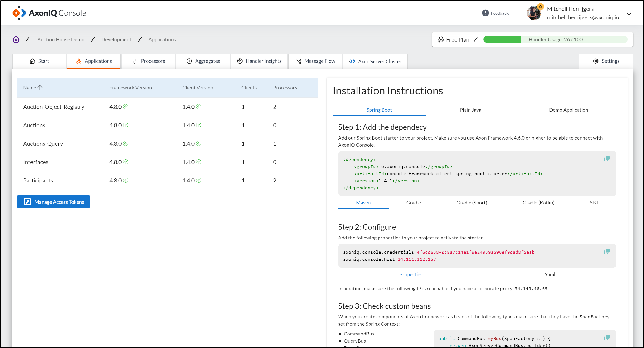Select the Gradle (Short) tab
The width and height of the screenshot is (644, 348).
pyautogui.click(x=472, y=203)
